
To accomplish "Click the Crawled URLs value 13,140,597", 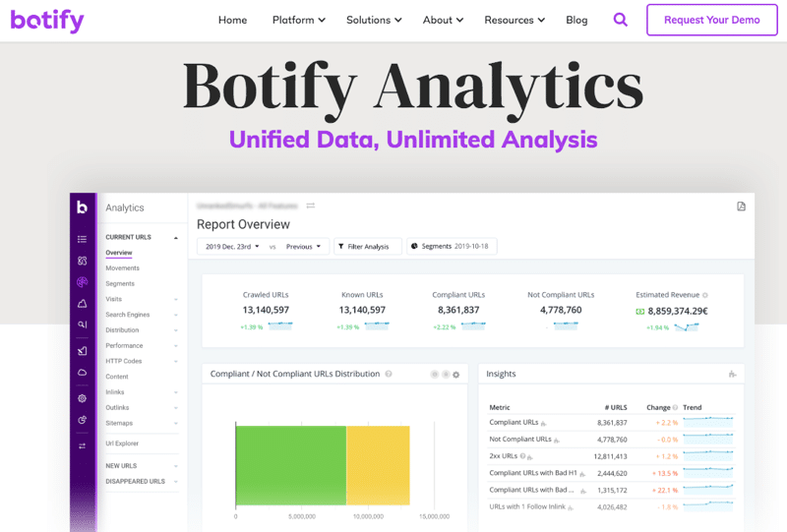I will pos(266,310).
